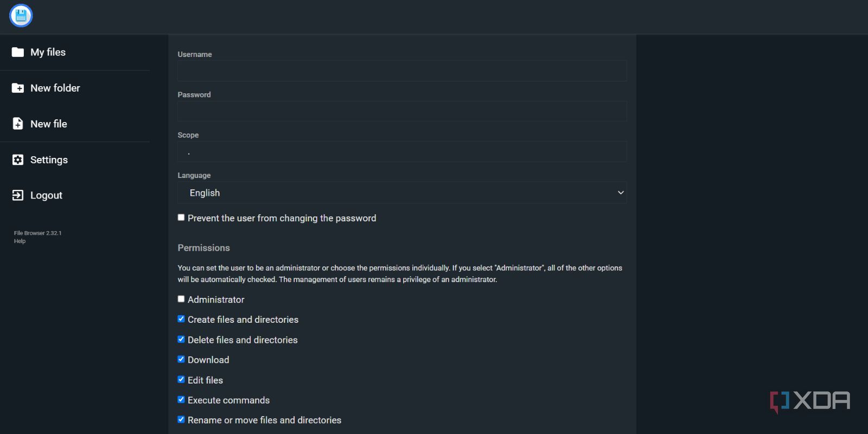This screenshot has width=868, height=434.
Task: Disable the Download permission
Action: [181, 359]
